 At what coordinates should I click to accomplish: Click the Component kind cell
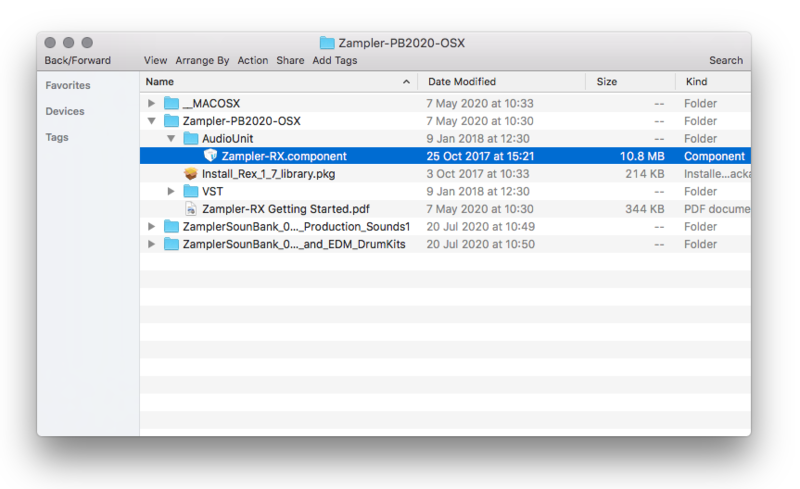click(714, 156)
